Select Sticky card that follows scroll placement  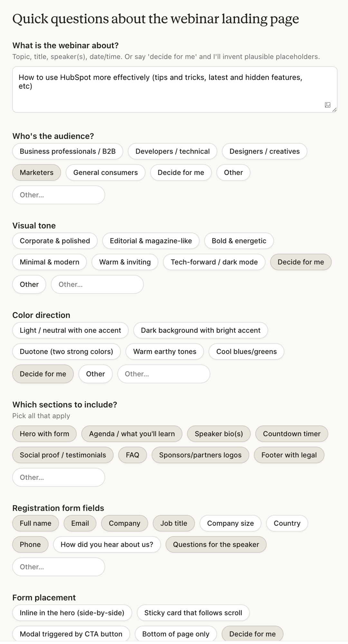tap(193, 613)
